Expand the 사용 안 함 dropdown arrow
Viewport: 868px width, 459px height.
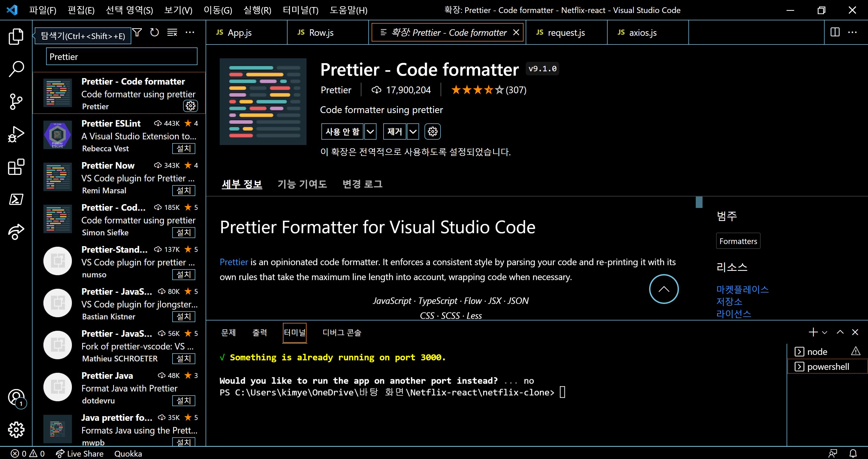[x=370, y=131]
